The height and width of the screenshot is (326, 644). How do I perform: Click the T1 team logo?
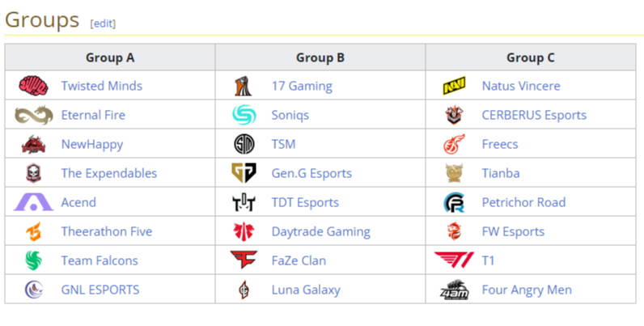(x=454, y=260)
